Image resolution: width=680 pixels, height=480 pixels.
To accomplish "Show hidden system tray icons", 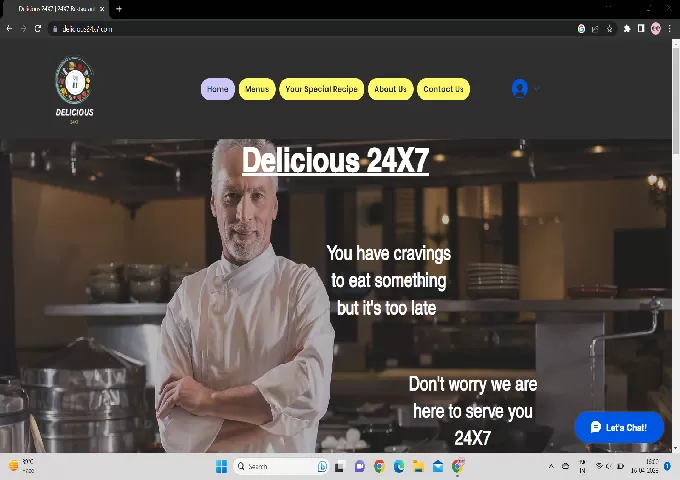I will 549,466.
